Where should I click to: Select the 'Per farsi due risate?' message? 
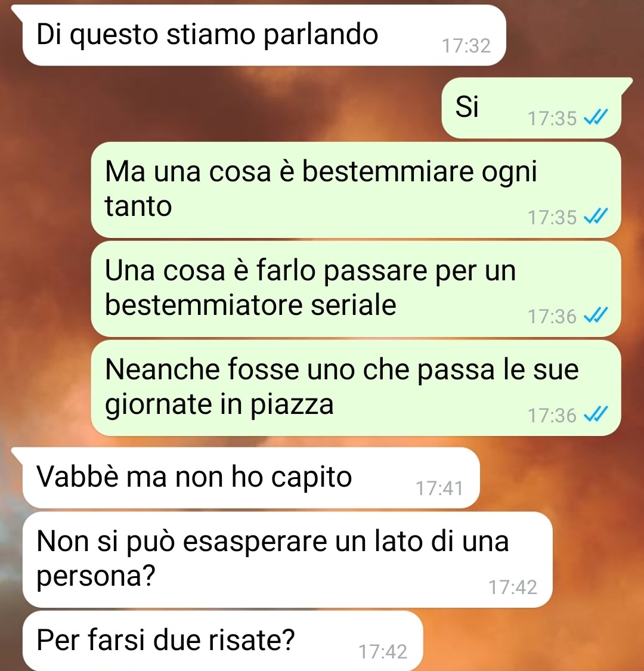coord(222,641)
